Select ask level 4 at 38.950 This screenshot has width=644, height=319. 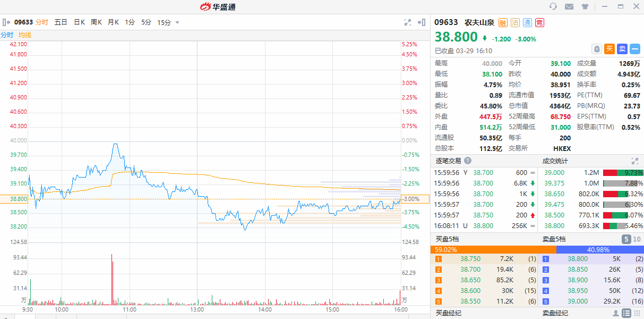591,290
